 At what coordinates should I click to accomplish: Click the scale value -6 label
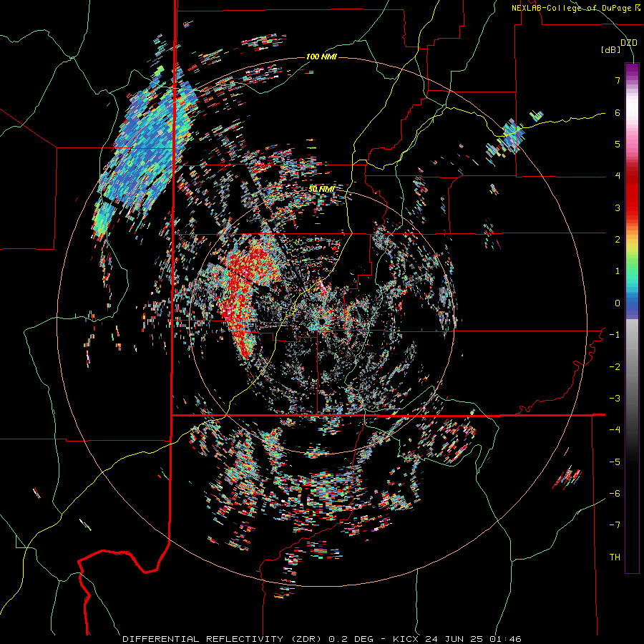coord(615,493)
